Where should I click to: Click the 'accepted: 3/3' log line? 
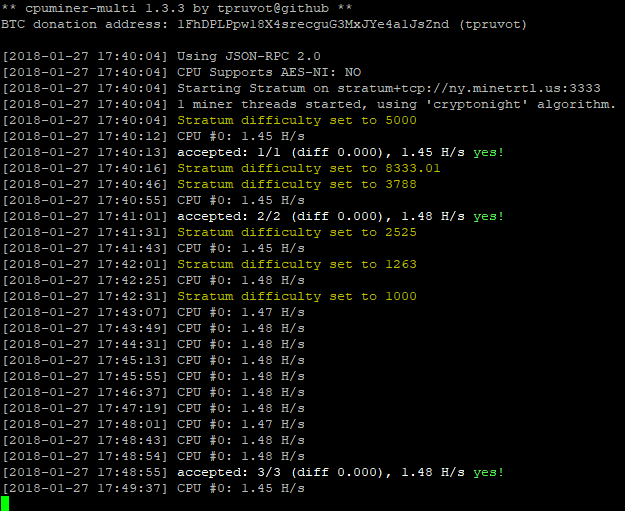253,472
